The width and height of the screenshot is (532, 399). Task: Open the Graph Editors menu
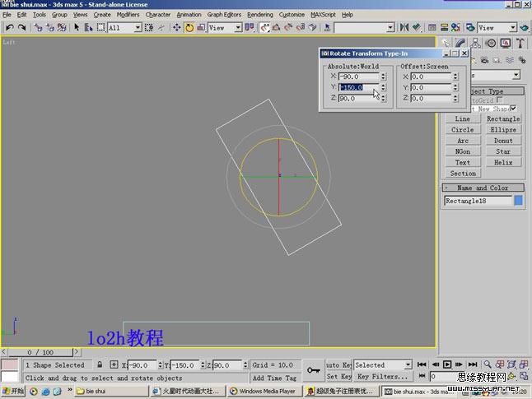(x=224, y=15)
